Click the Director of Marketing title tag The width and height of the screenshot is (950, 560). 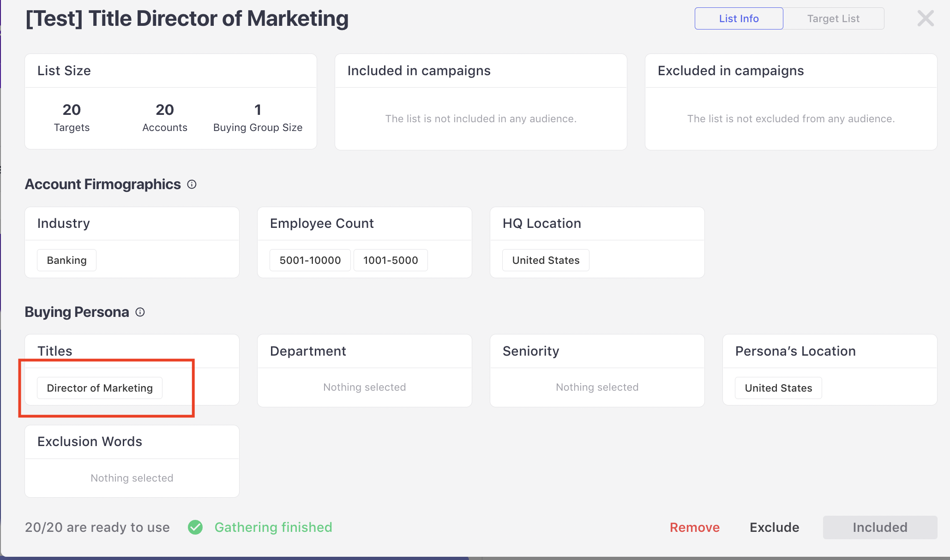[x=99, y=388]
